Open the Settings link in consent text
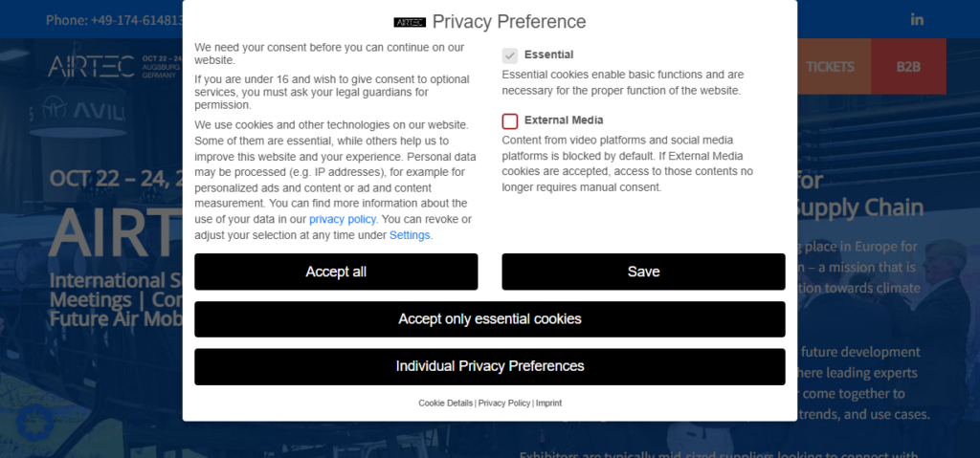This screenshot has width=980, height=458. click(410, 235)
